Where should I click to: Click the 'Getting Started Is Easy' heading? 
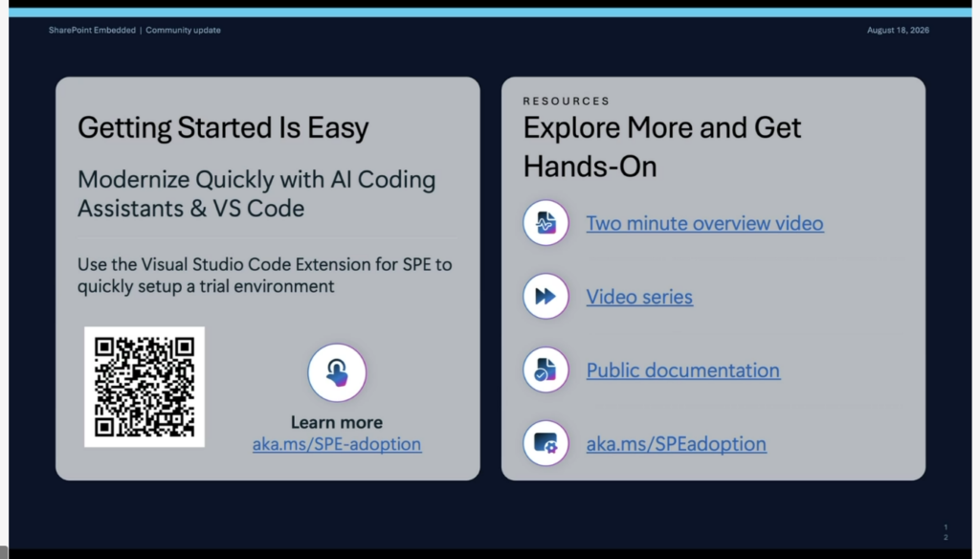pyautogui.click(x=223, y=128)
